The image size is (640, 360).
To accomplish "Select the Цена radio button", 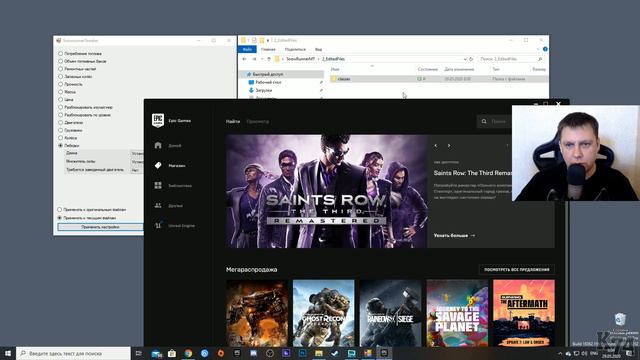I will (x=60, y=100).
